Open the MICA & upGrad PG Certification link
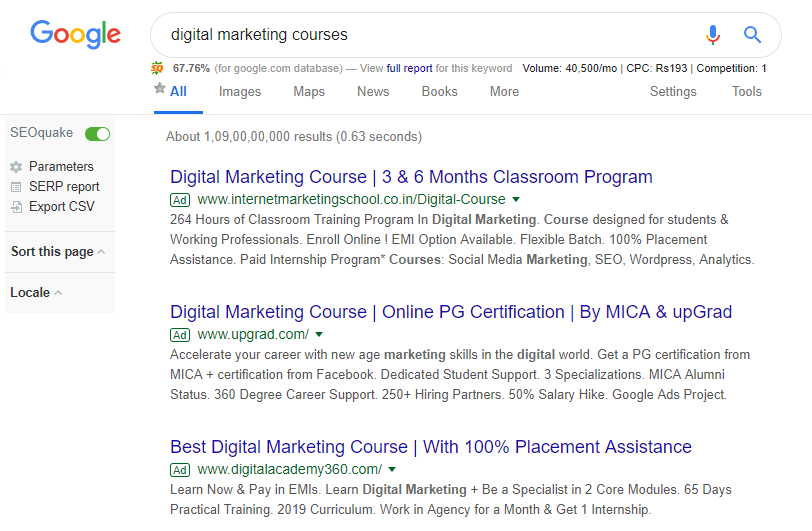This screenshot has height=531, width=812. [451, 312]
